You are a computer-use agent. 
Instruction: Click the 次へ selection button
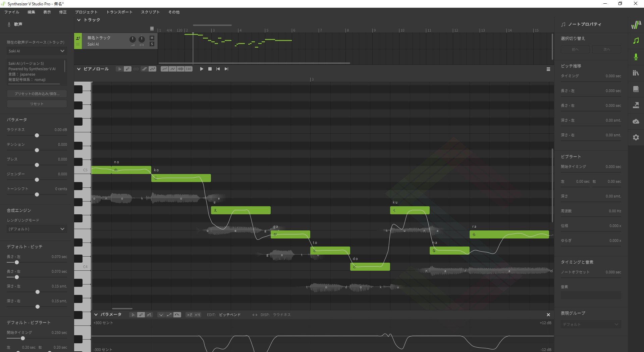(x=607, y=49)
